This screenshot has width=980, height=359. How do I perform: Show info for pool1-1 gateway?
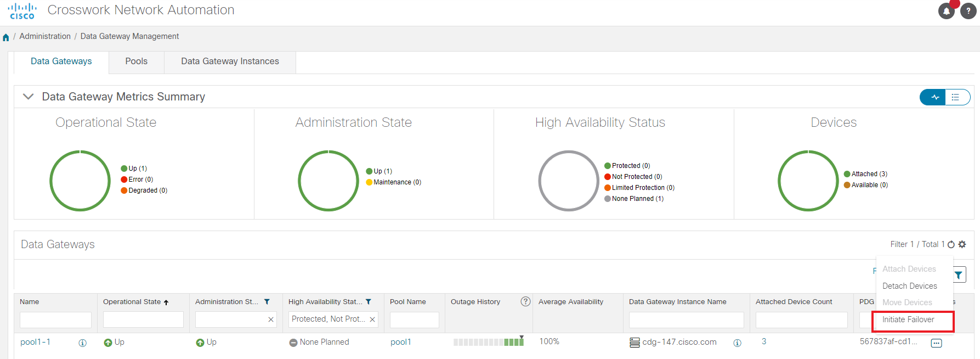pos(82,343)
